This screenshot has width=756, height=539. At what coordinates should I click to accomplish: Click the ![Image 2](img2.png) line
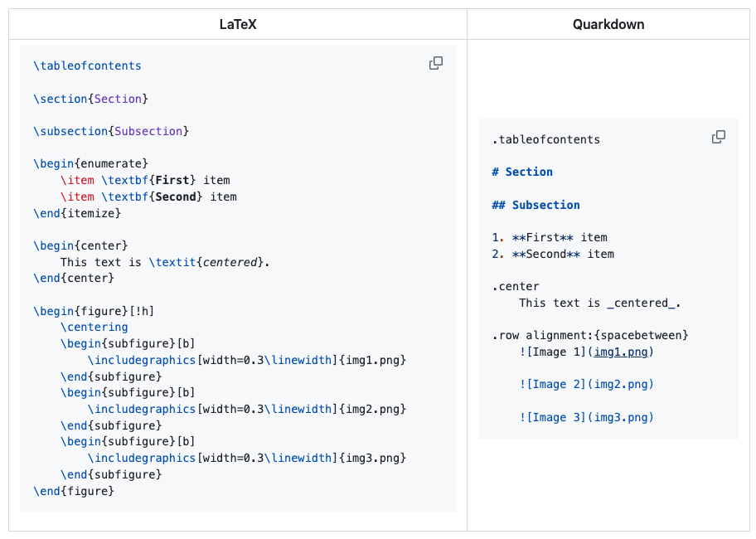click(586, 384)
